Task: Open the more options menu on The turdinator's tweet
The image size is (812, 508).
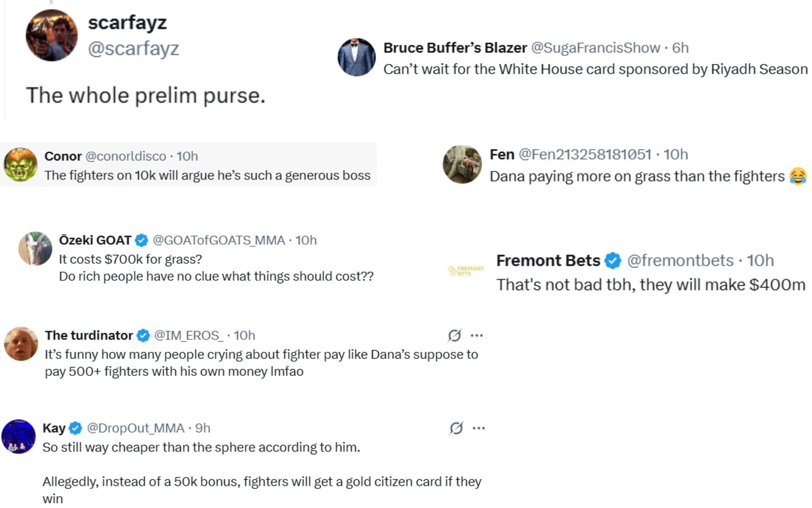Action: 477,336
